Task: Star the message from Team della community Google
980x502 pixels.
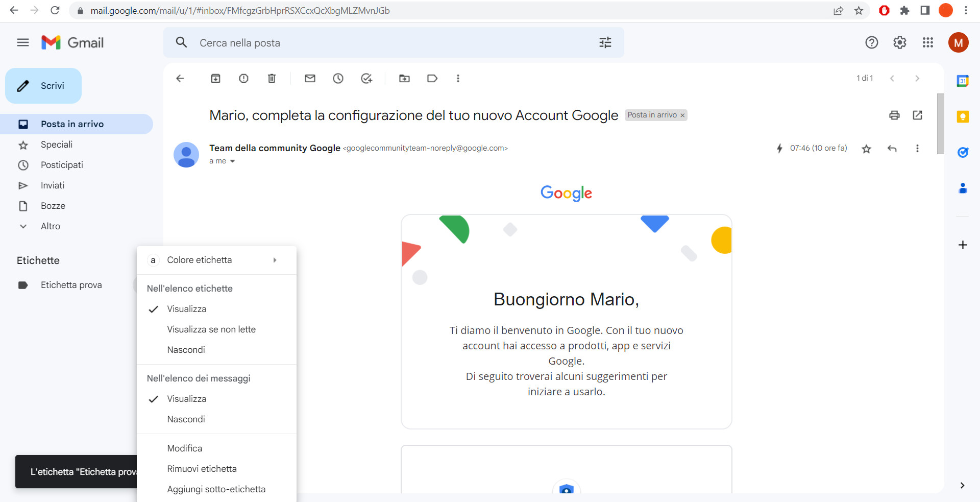Action: (866, 149)
